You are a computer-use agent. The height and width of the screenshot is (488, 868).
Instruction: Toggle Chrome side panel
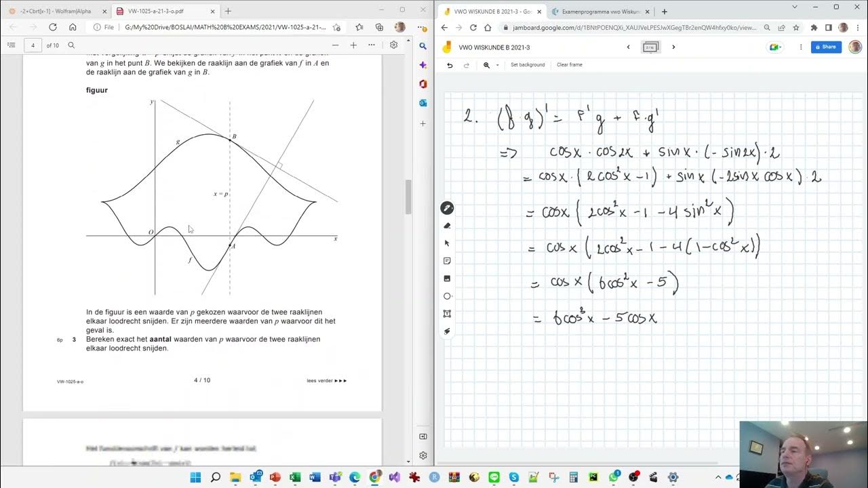[x=828, y=28]
